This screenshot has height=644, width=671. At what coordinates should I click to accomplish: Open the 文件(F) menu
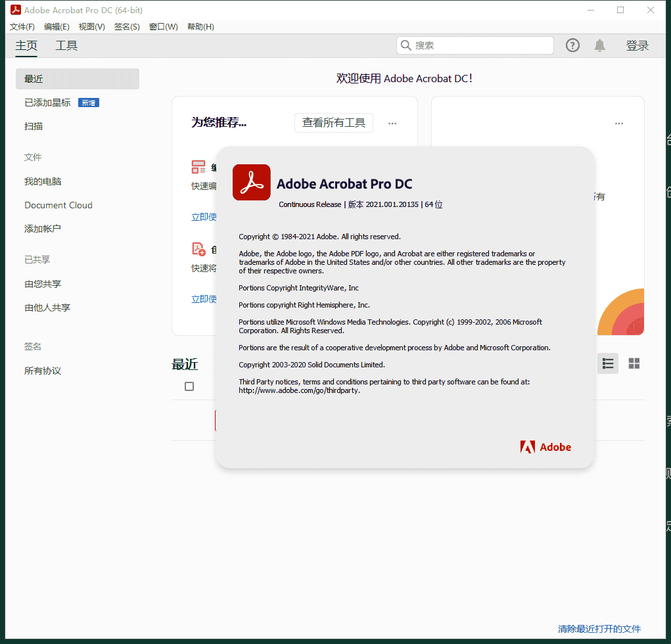coord(22,27)
